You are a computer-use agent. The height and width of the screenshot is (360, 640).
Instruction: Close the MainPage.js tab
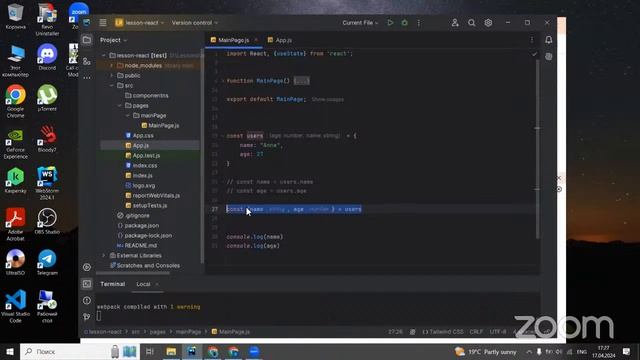pyautogui.click(x=256, y=40)
